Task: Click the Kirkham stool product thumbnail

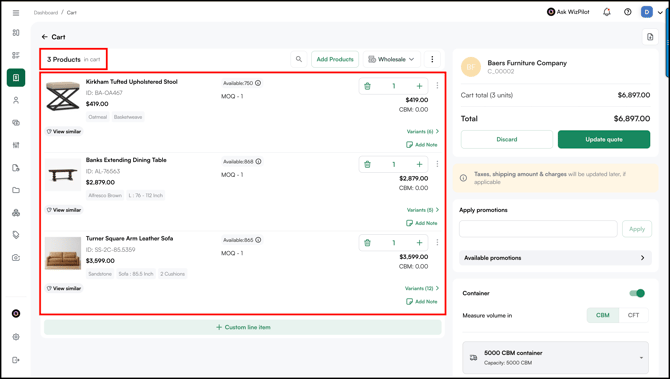Action: [63, 97]
